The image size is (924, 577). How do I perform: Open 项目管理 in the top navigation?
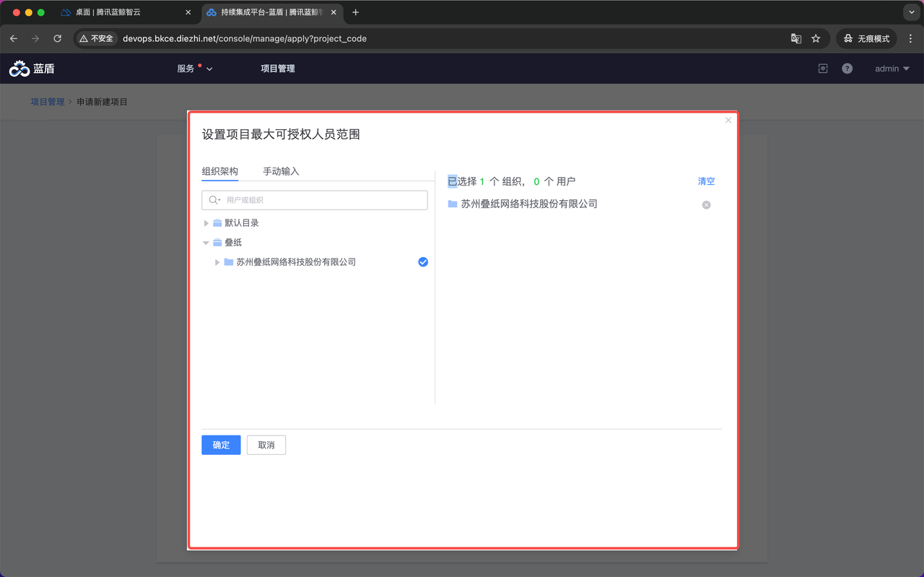click(x=278, y=69)
